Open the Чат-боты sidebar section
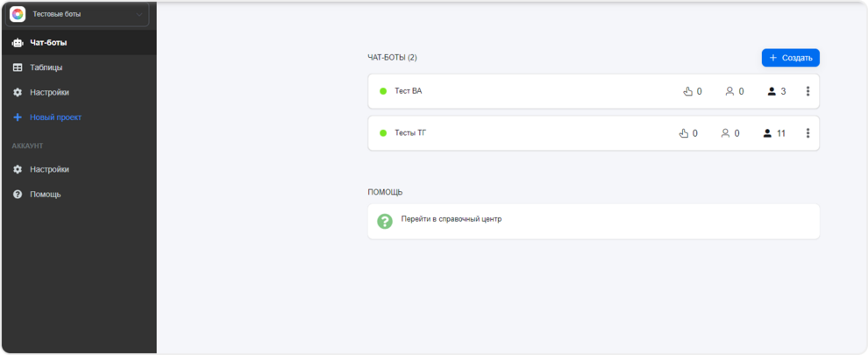 (48, 42)
